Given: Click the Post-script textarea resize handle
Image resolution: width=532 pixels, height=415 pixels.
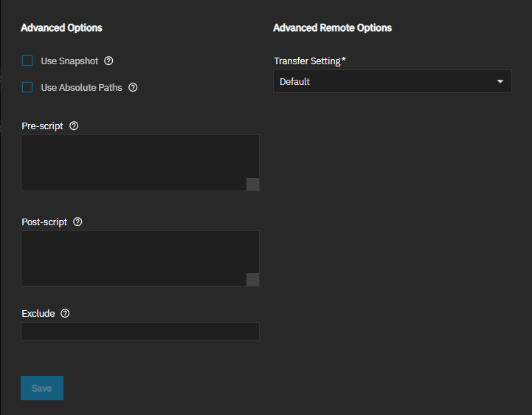Looking at the screenshot, I should 252,279.
